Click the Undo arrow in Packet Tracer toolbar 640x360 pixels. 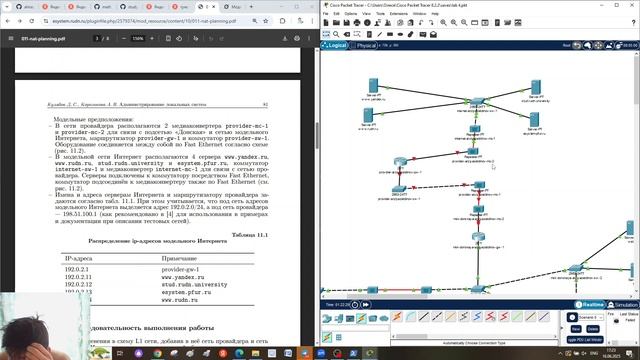[x=421, y=23]
